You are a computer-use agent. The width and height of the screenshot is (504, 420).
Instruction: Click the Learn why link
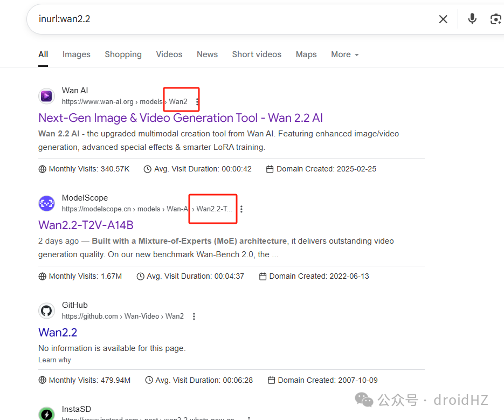tap(54, 360)
